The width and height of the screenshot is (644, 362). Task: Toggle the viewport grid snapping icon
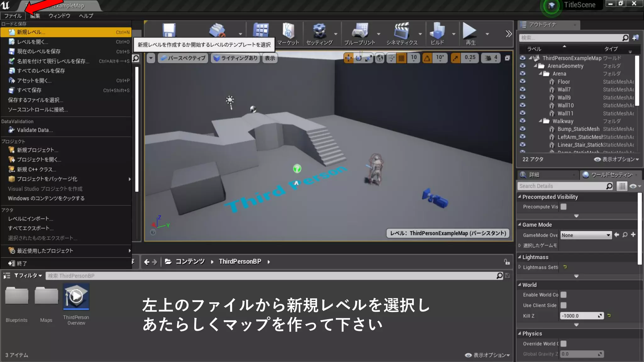402,58
